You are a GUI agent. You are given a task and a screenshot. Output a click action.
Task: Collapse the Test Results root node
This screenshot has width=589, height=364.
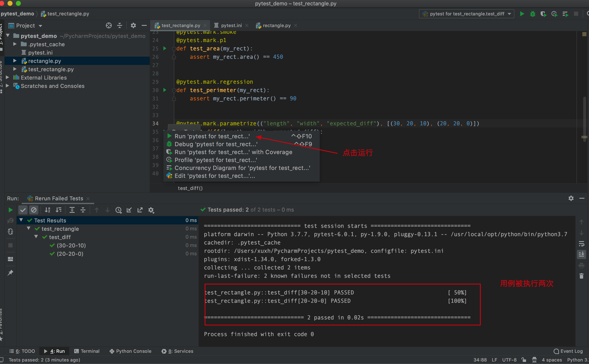tap(21, 220)
